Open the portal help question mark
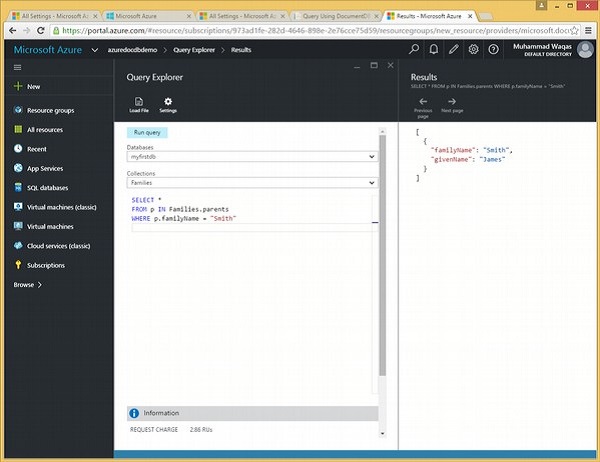 (493, 48)
